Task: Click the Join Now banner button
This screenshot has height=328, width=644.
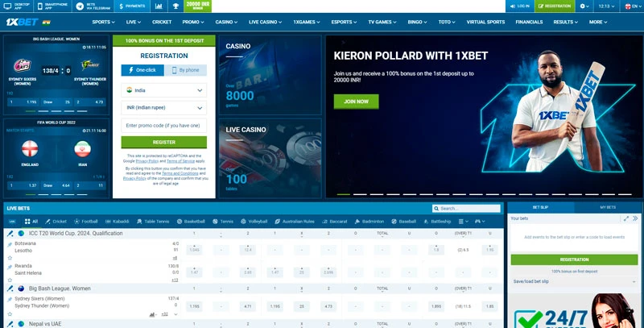Action: tap(356, 102)
